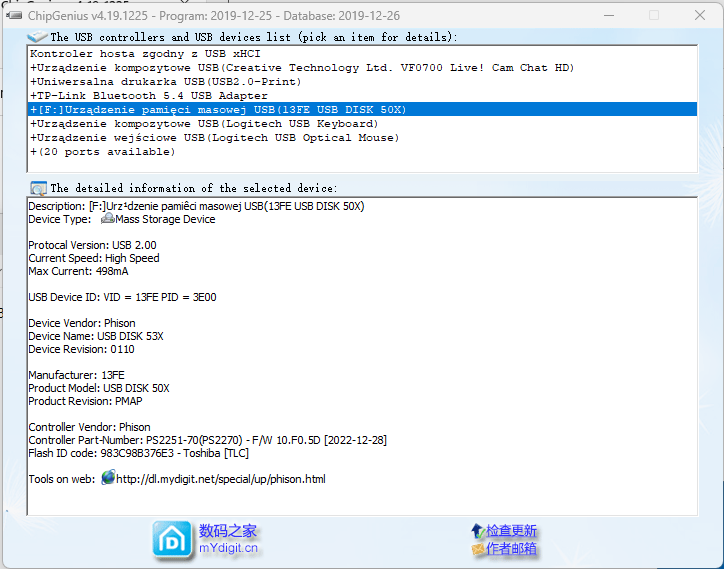The height and width of the screenshot is (569, 724).
Task: Click the globe icon next to Tools on web
Action: [108, 478]
